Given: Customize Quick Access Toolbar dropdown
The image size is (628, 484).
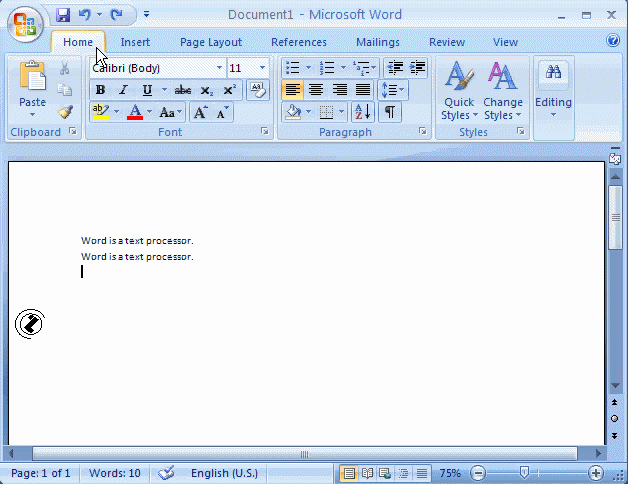Looking at the screenshot, I should 147,15.
